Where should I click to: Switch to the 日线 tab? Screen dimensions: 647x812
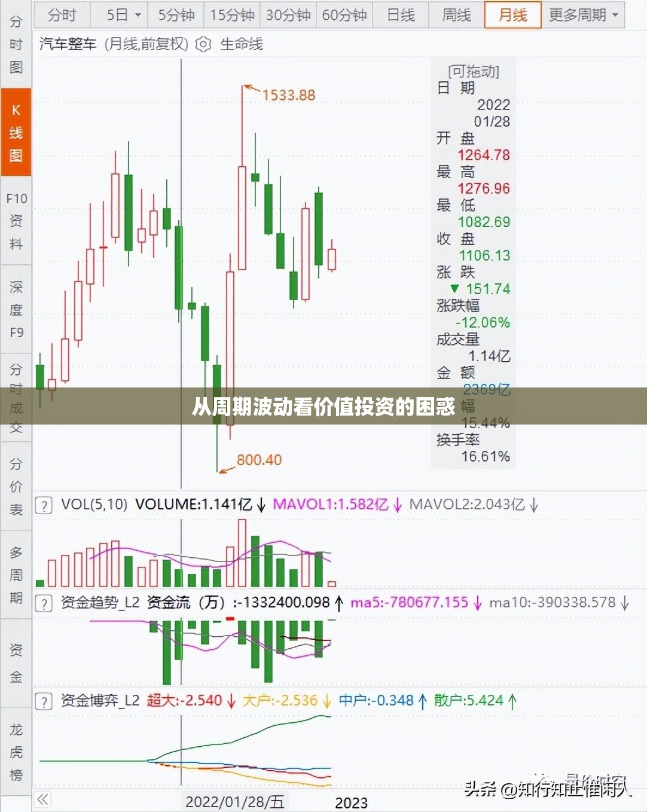click(x=401, y=15)
